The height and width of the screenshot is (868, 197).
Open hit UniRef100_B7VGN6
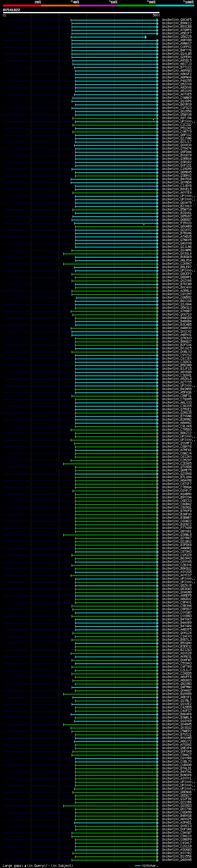177,416
